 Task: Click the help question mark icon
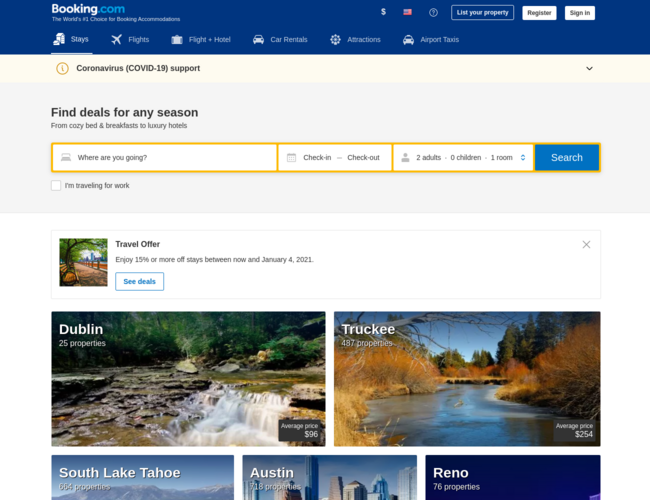(433, 12)
